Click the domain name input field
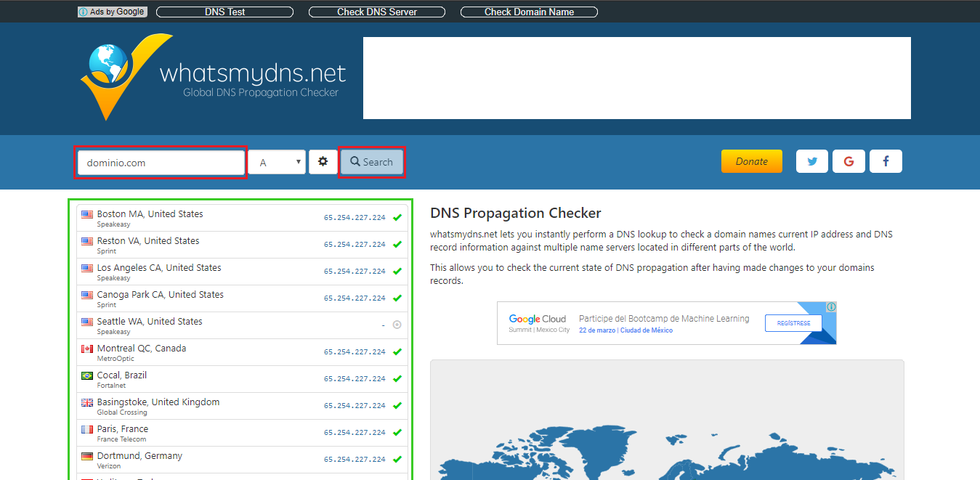The height and width of the screenshot is (480, 980). pyautogui.click(x=161, y=163)
